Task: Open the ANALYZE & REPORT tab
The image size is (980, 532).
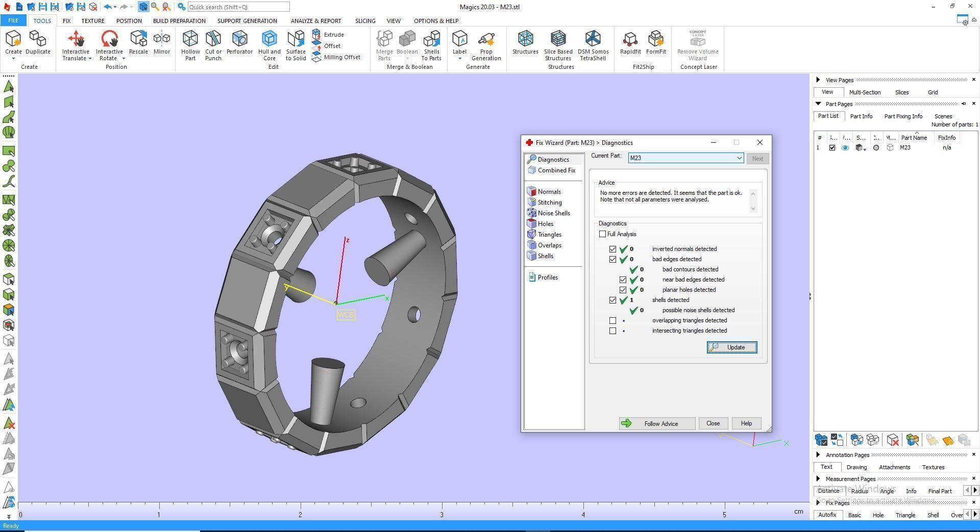Action: click(x=316, y=21)
